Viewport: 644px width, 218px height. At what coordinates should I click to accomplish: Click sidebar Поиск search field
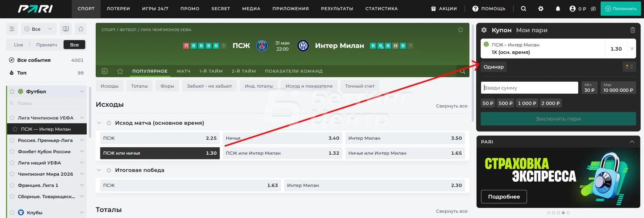pos(47,103)
